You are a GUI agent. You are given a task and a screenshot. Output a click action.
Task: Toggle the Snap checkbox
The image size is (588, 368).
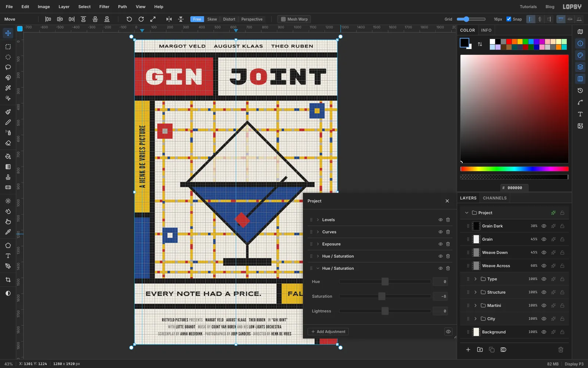pos(509,19)
